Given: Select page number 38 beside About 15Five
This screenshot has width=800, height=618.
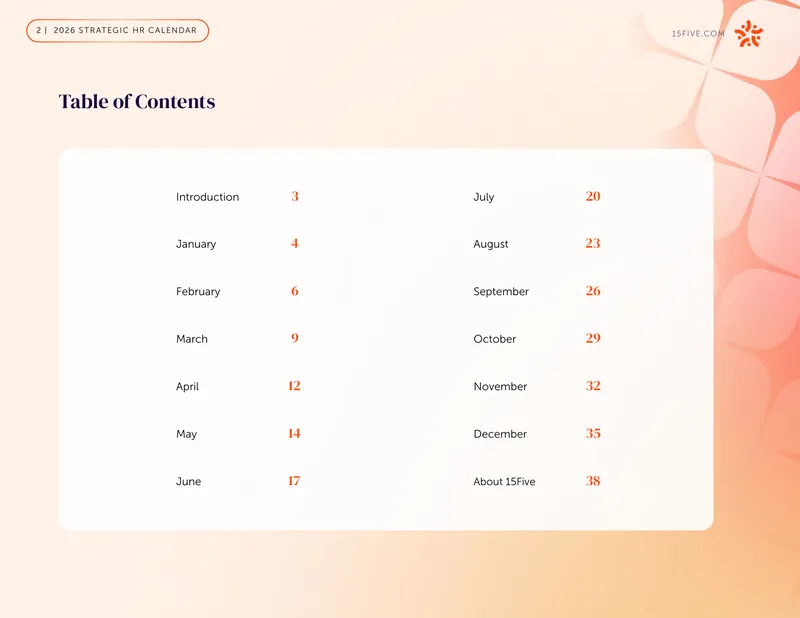Looking at the screenshot, I should click(593, 481).
